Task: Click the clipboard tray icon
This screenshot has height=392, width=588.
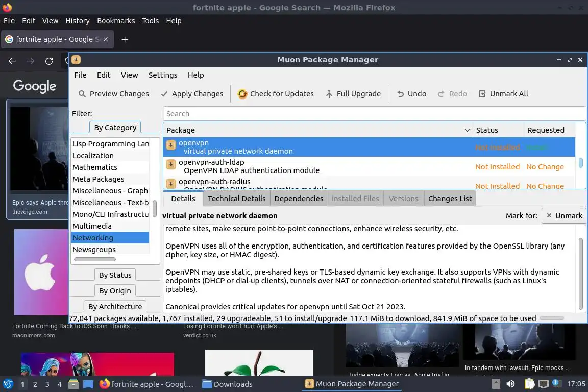Action: 529,384
